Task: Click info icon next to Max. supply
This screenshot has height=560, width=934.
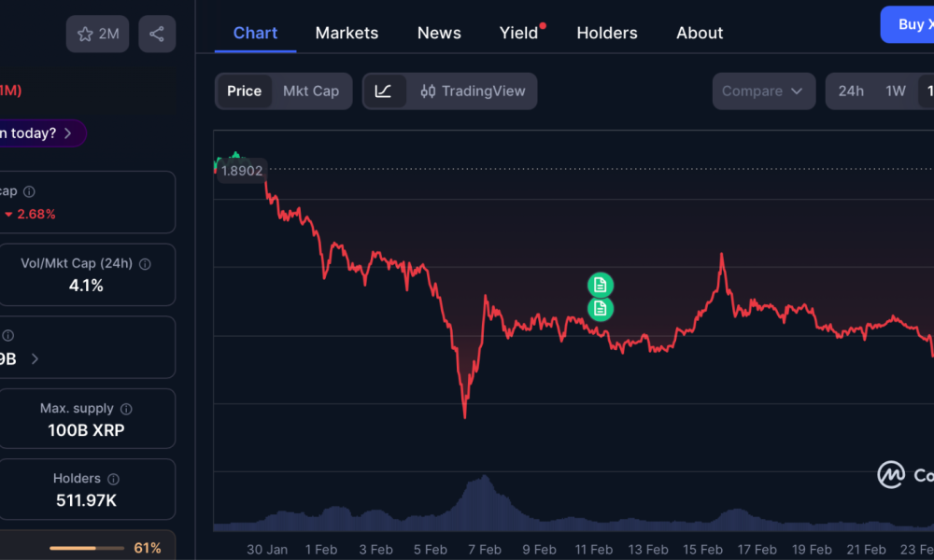Action: [x=126, y=409]
